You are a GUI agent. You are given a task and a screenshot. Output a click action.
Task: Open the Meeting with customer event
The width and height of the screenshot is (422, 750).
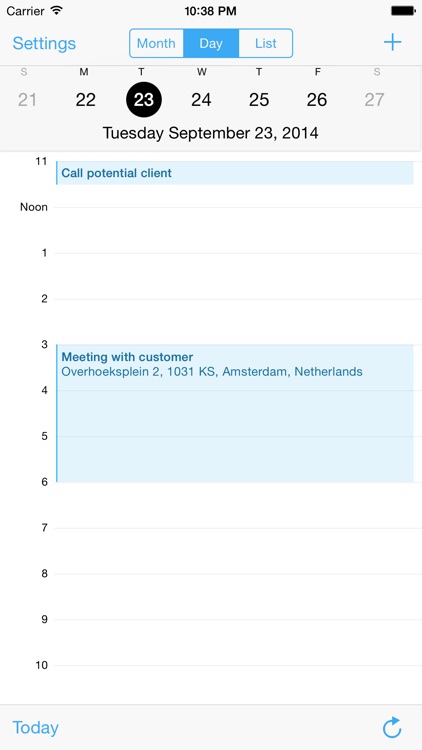click(234, 413)
